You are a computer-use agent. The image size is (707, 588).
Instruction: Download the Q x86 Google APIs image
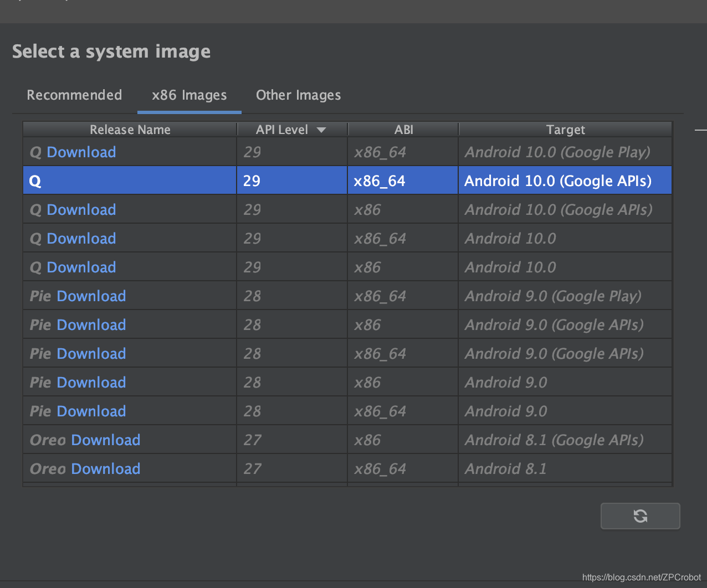pos(81,209)
